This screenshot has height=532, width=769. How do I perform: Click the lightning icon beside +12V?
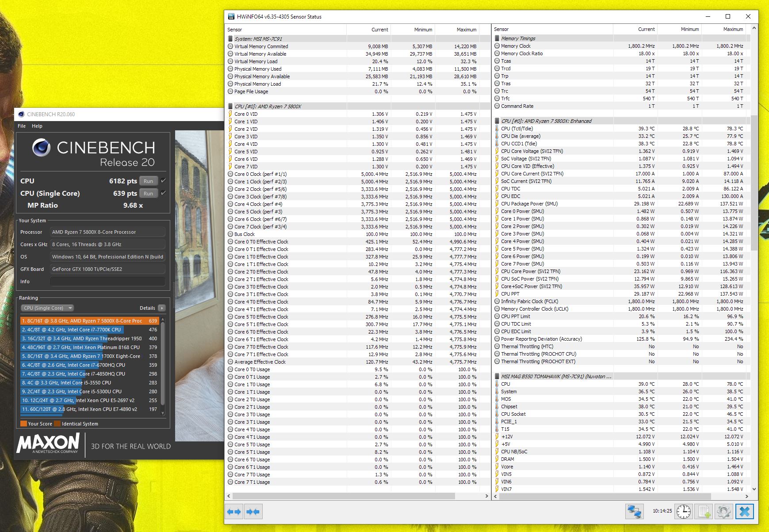pos(497,437)
